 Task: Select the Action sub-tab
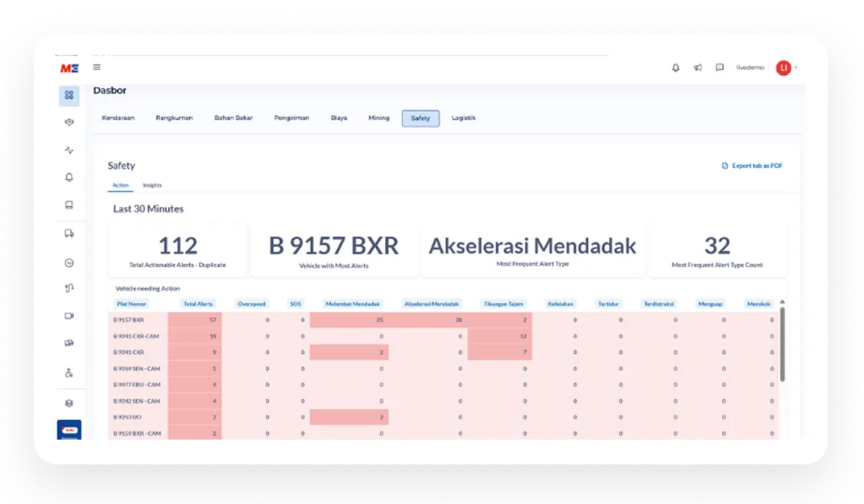pos(120,185)
